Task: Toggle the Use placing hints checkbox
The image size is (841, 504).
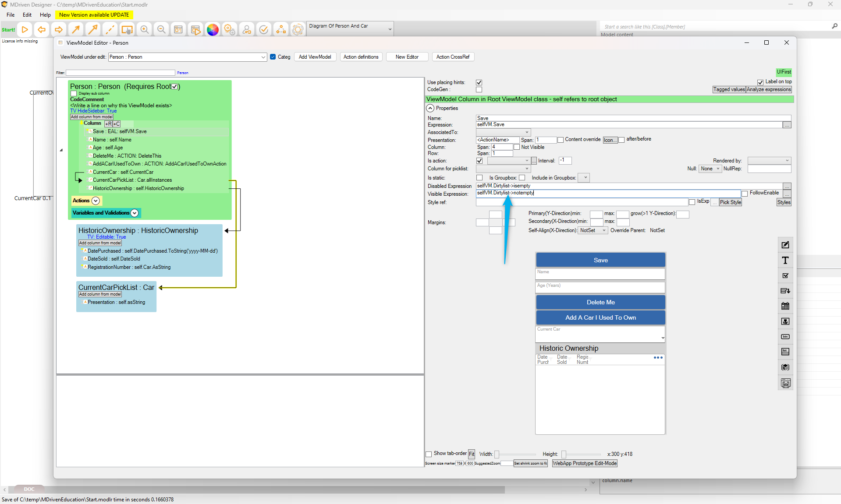Action: pyautogui.click(x=479, y=83)
